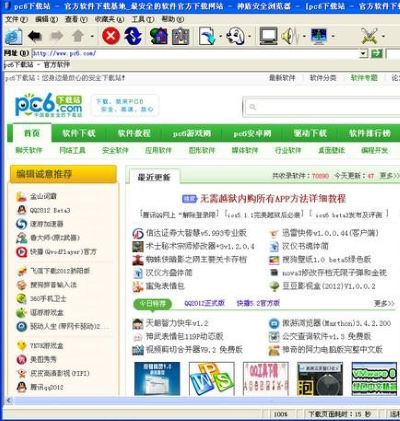Open the 桌面壁纸 category link
Viewport: 400px width, 421px height.
331,150
